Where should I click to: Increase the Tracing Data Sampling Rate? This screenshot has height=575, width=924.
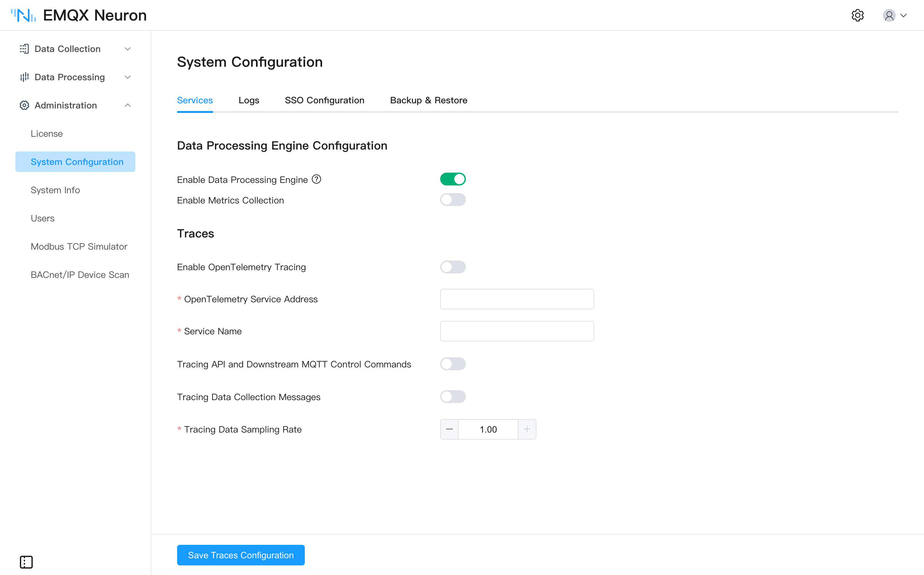coord(527,429)
